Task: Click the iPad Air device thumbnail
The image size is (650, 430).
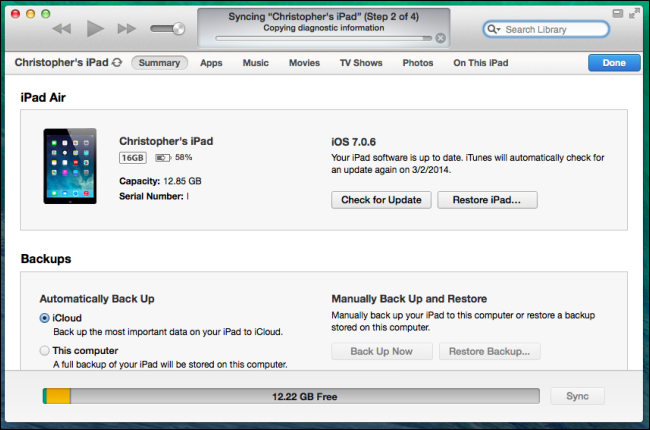Action: pos(70,166)
